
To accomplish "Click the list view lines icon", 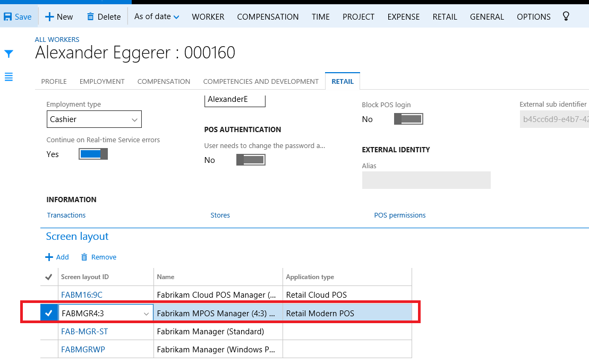I will pyautogui.click(x=8, y=77).
